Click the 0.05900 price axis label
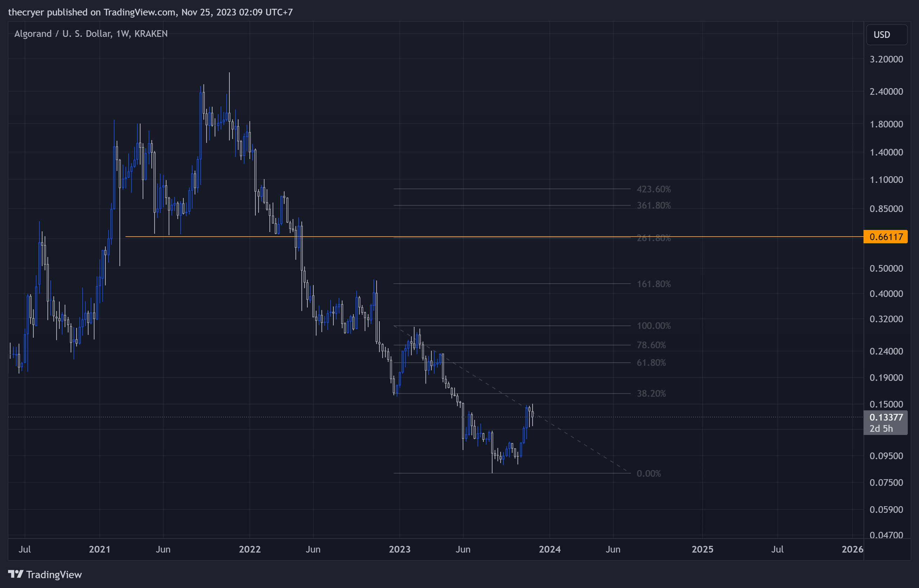 (x=886, y=510)
